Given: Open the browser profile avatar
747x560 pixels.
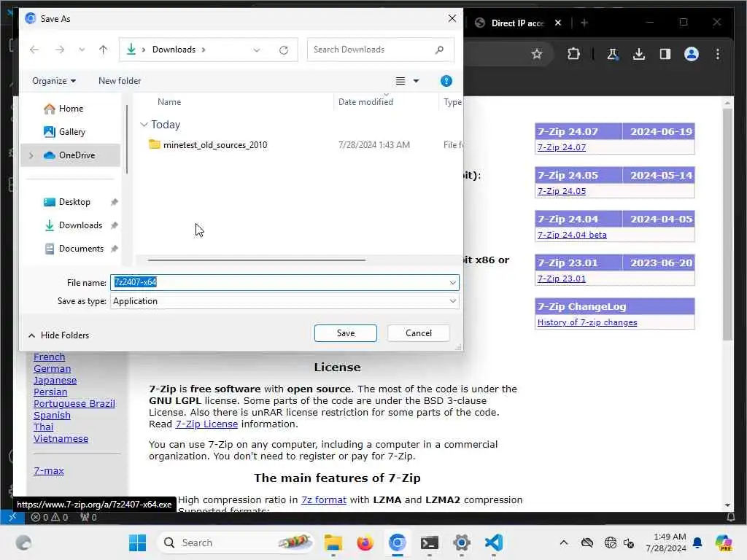Looking at the screenshot, I should [x=692, y=54].
